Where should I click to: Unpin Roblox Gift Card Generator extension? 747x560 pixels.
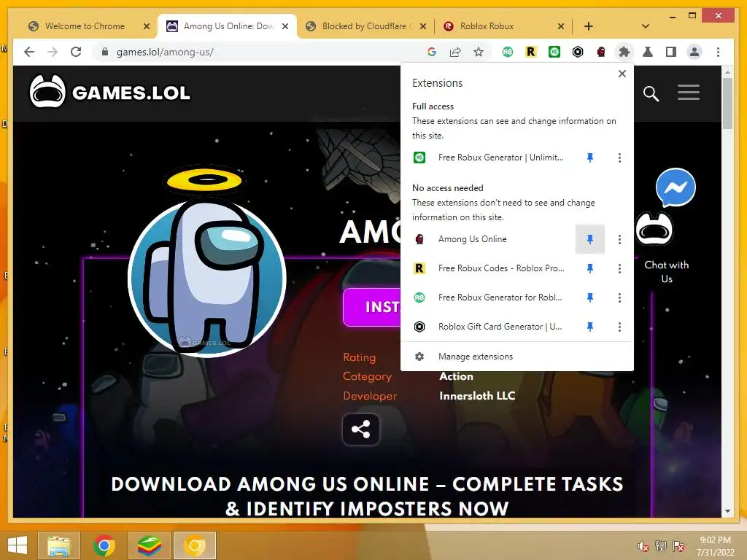coord(589,327)
